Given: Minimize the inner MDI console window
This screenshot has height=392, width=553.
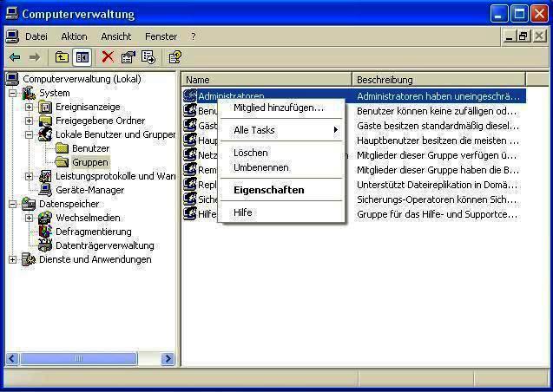Looking at the screenshot, I should (509, 36).
